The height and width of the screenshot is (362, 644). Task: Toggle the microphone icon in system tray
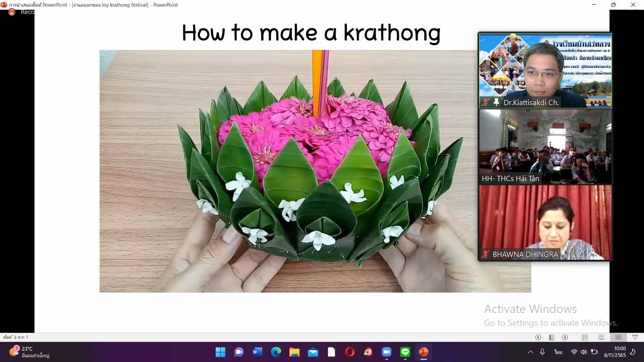(x=543, y=352)
